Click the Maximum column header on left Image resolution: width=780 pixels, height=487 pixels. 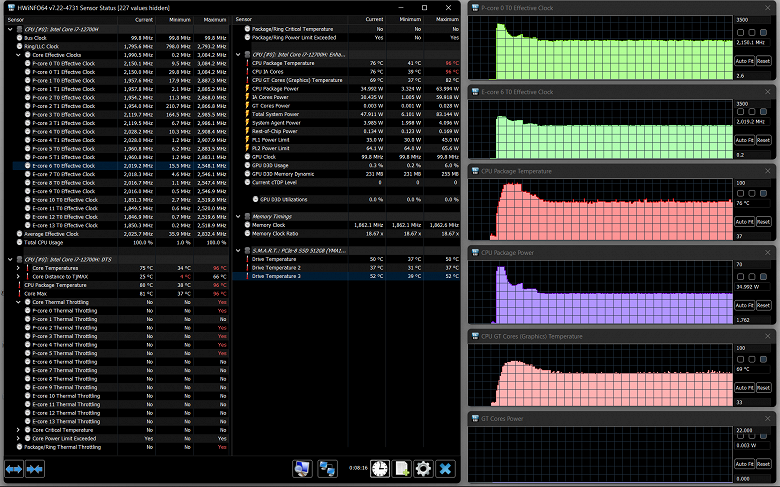(214, 19)
